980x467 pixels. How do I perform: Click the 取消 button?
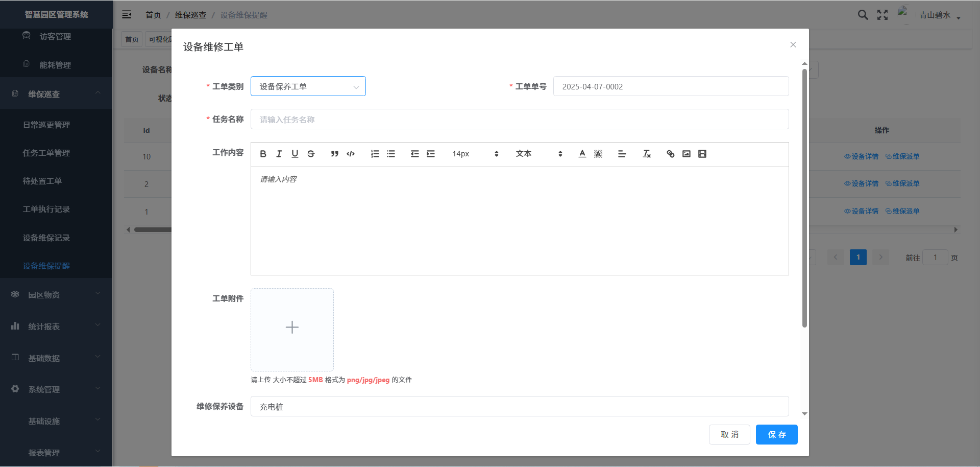[729, 434]
